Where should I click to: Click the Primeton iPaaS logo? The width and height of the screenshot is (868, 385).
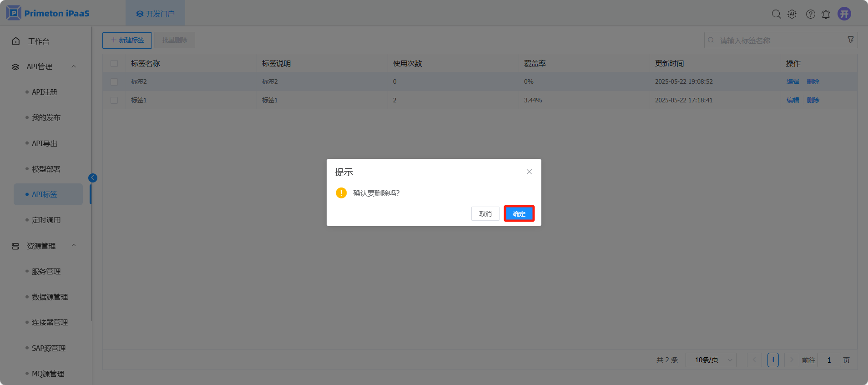pyautogui.click(x=48, y=13)
